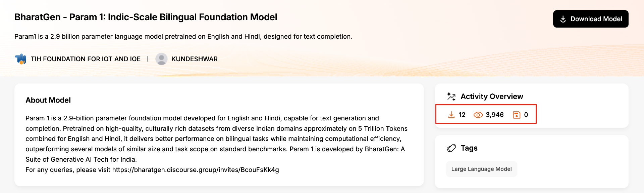
Task: Click the downloads count icon
Action: click(x=451, y=115)
